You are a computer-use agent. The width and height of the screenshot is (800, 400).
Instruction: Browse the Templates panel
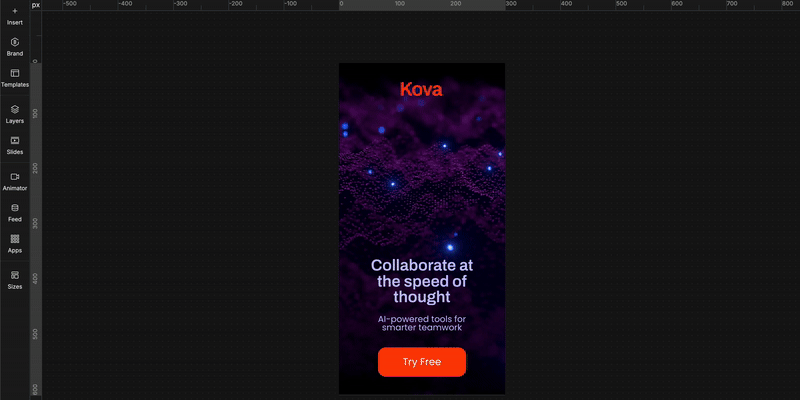pyautogui.click(x=15, y=78)
